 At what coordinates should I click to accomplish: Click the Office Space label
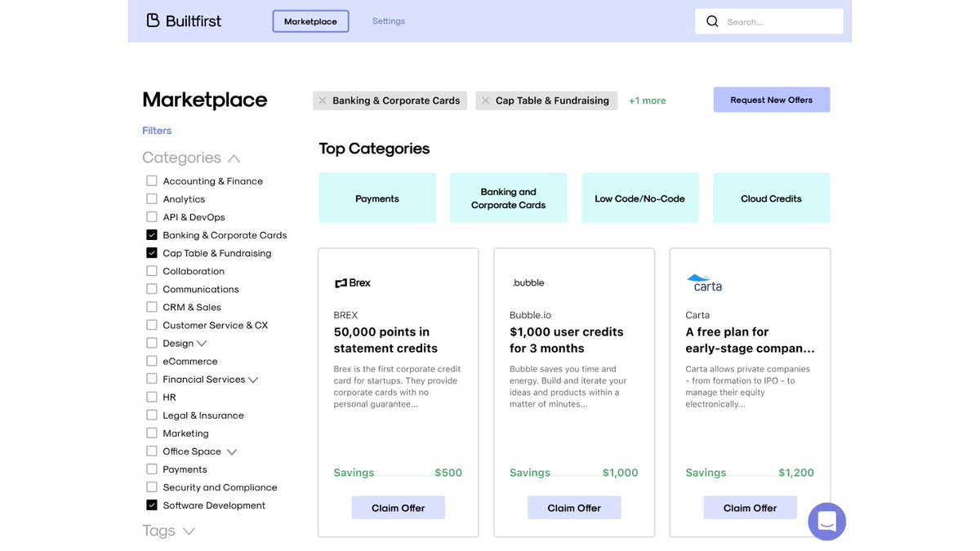tap(192, 451)
